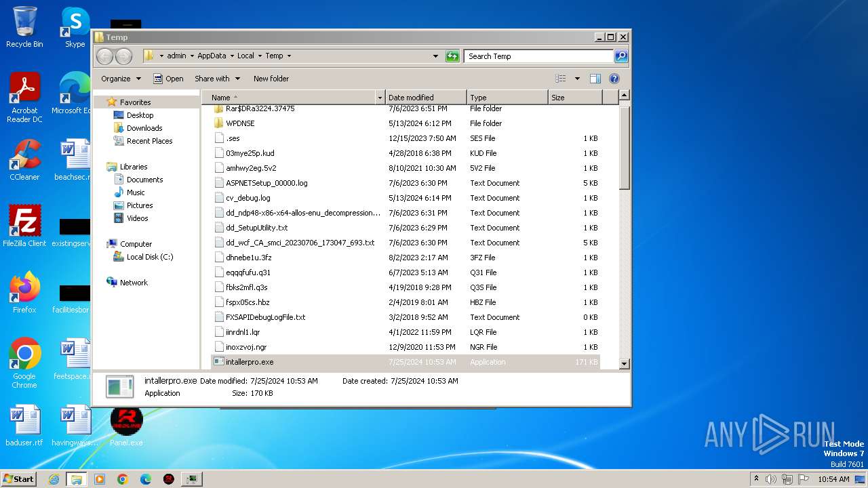Sort by Type column header
The height and width of the screenshot is (488, 868).
pyautogui.click(x=507, y=98)
